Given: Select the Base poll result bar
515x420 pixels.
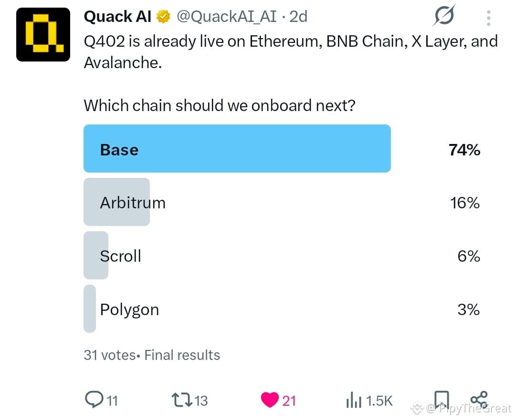Looking at the screenshot, I should [237, 148].
